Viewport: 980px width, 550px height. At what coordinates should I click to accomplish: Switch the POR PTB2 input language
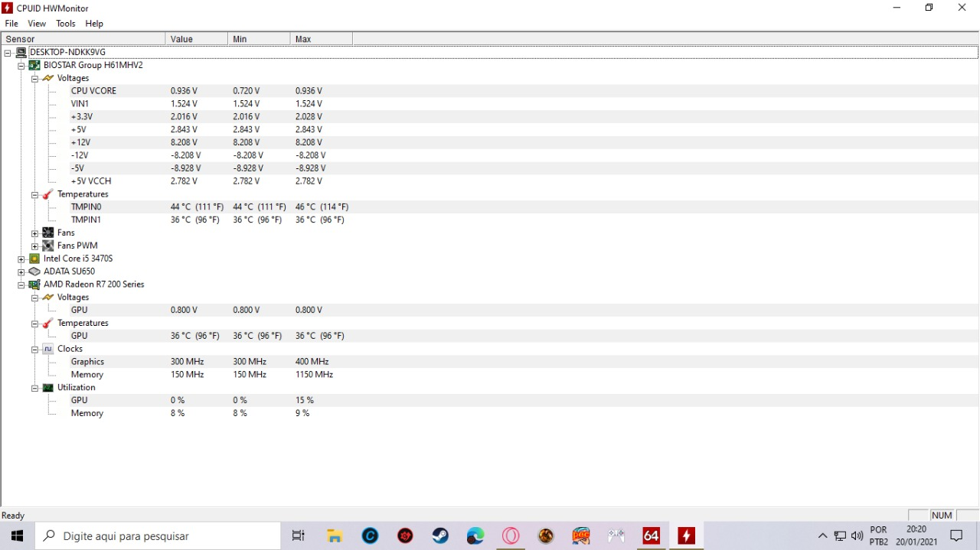(879, 535)
